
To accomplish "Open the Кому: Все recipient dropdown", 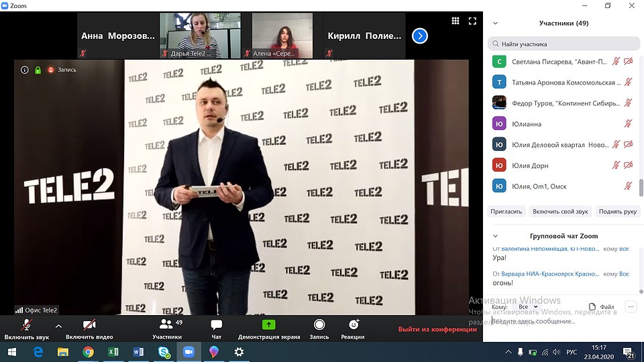I will click(528, 306).
